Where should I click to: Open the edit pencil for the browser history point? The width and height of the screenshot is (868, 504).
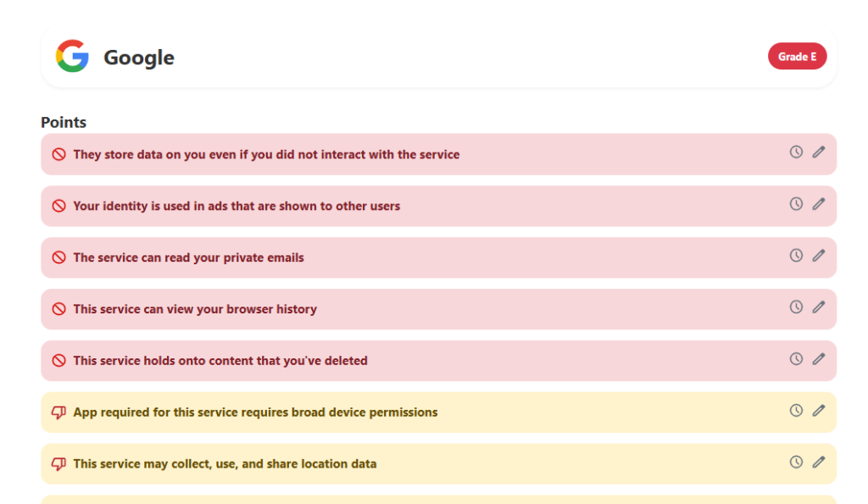(818, 307)
